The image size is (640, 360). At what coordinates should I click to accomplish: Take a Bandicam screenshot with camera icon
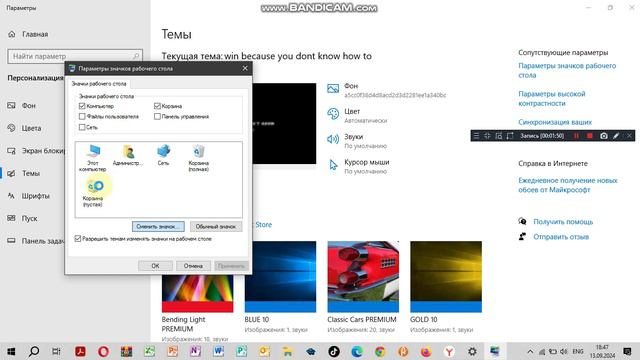click(604, 136)
